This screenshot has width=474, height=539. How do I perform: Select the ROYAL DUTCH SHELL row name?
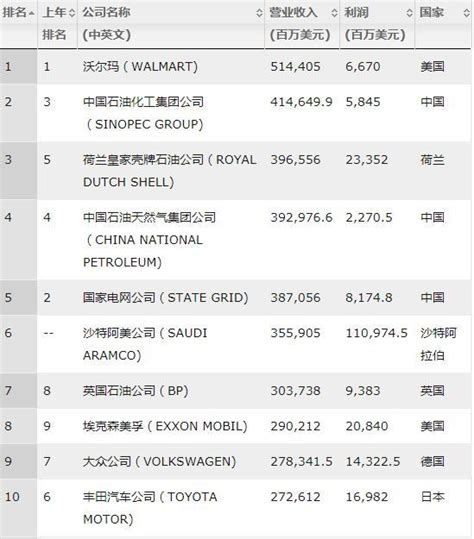(169, 171)
